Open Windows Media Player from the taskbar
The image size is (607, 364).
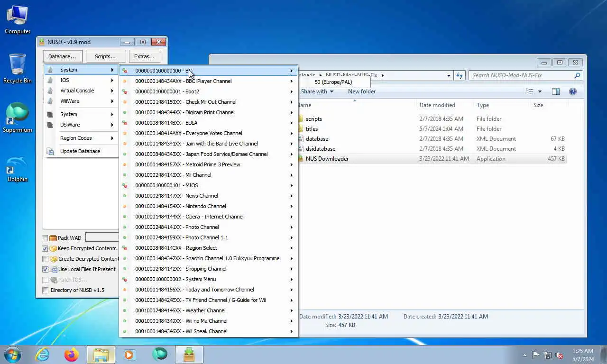(129, 355)
